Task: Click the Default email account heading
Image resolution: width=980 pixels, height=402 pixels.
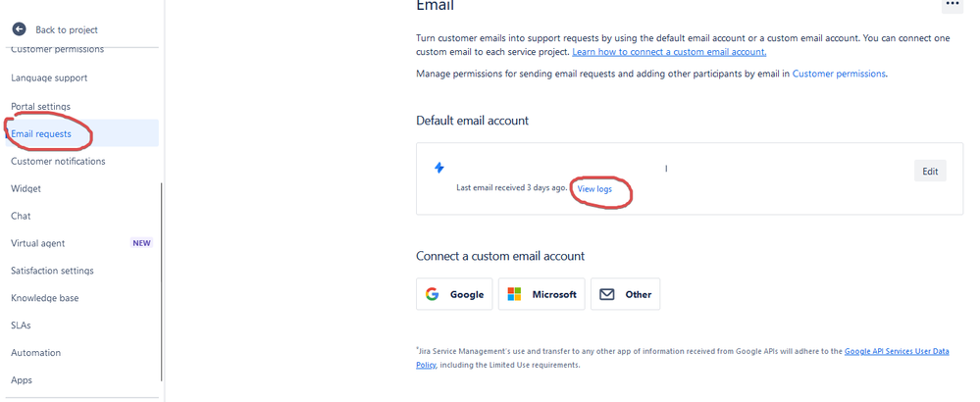Action: tap(473, 121)
